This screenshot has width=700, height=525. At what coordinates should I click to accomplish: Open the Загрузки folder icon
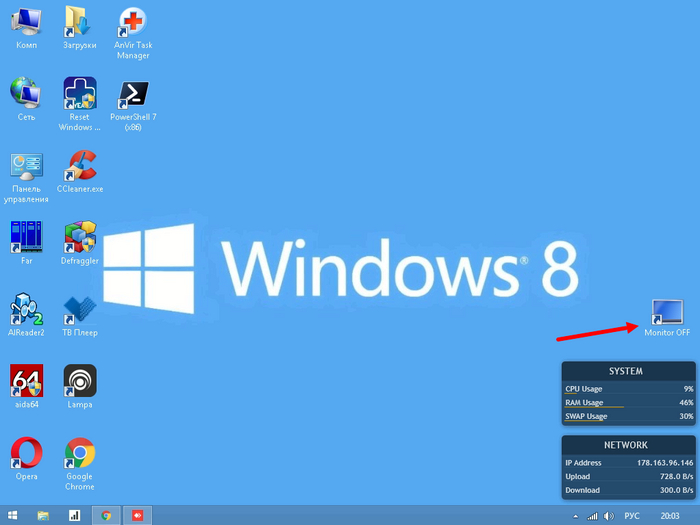80,23
